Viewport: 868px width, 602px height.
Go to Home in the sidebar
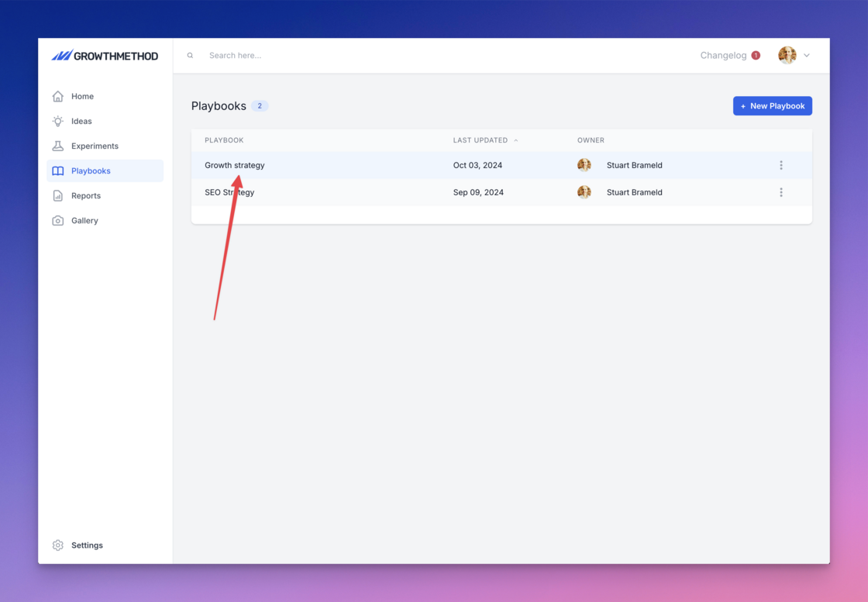click(x=105, y=96)
